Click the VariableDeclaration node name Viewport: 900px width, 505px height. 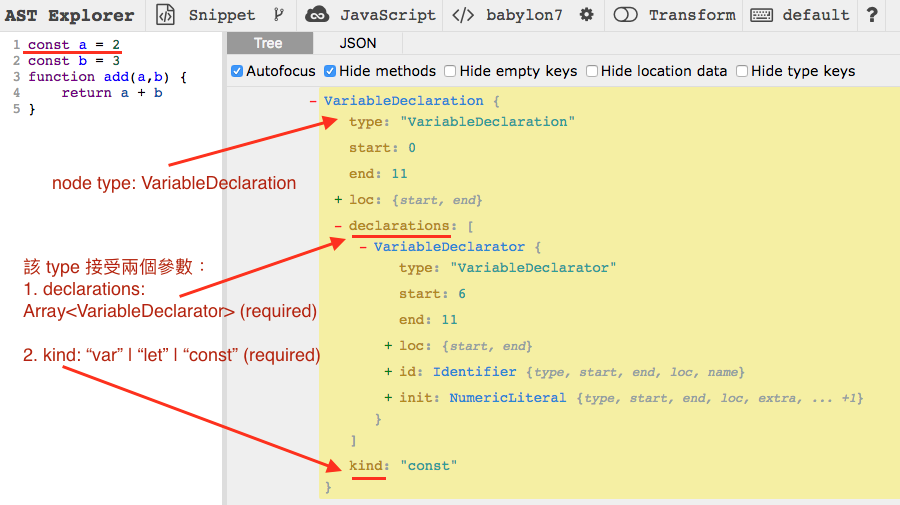[x=404, y=101]
